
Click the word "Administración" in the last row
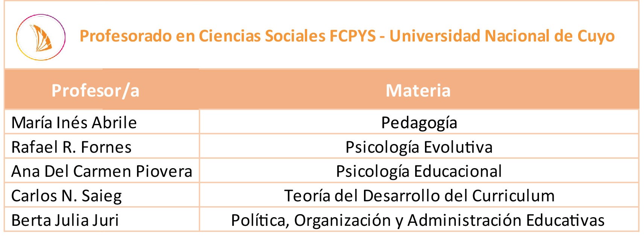tap(464, 221)
